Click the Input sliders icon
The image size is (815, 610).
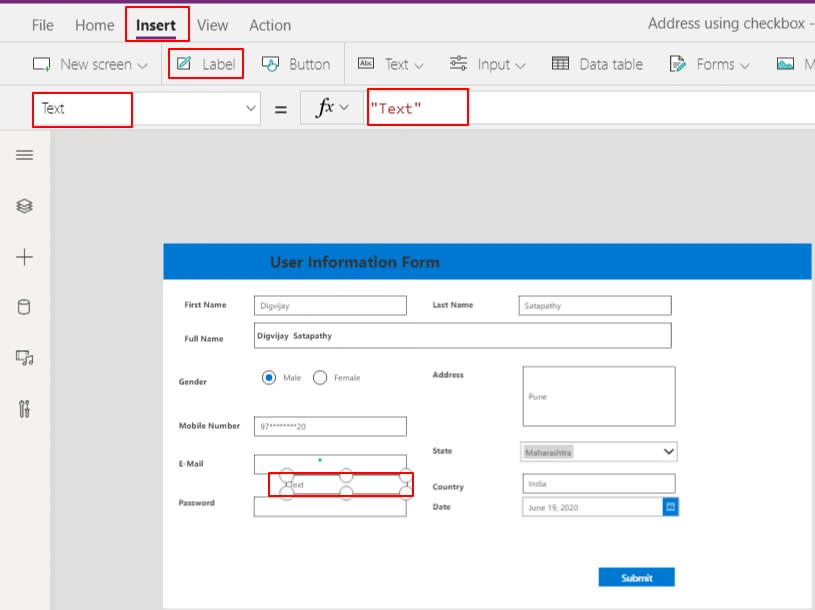(458, 63)
